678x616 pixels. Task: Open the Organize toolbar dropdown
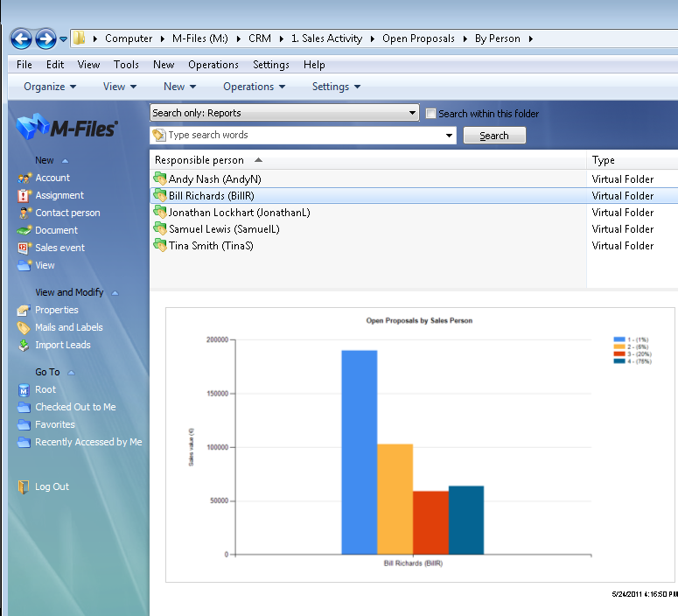point(50,87)
